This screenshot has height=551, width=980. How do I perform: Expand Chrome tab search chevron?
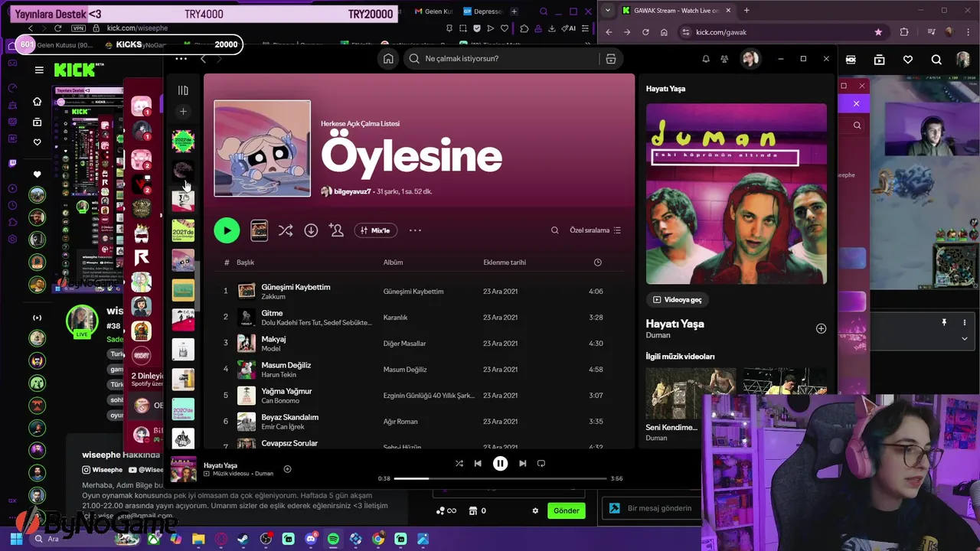click(607, 11)
